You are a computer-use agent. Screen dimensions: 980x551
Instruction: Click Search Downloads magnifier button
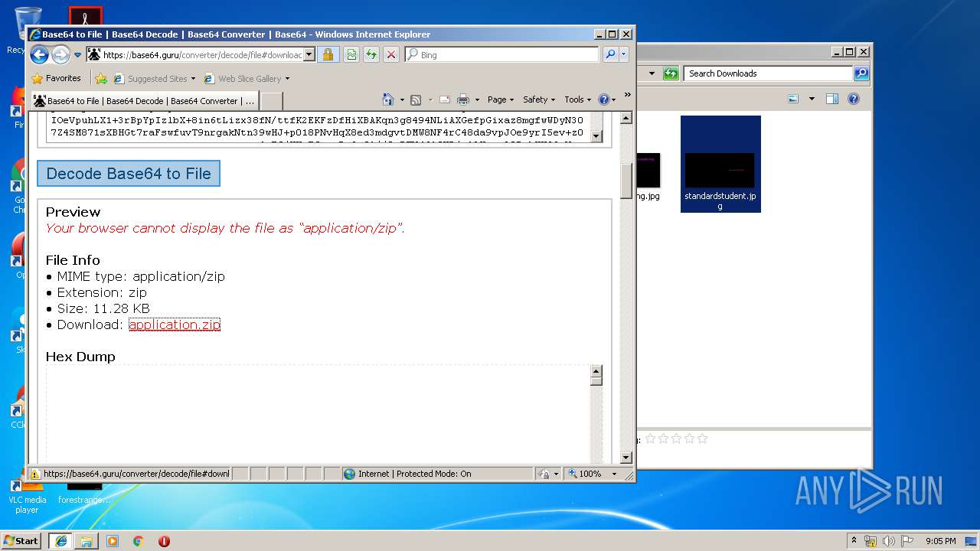[x=861, y=73]
